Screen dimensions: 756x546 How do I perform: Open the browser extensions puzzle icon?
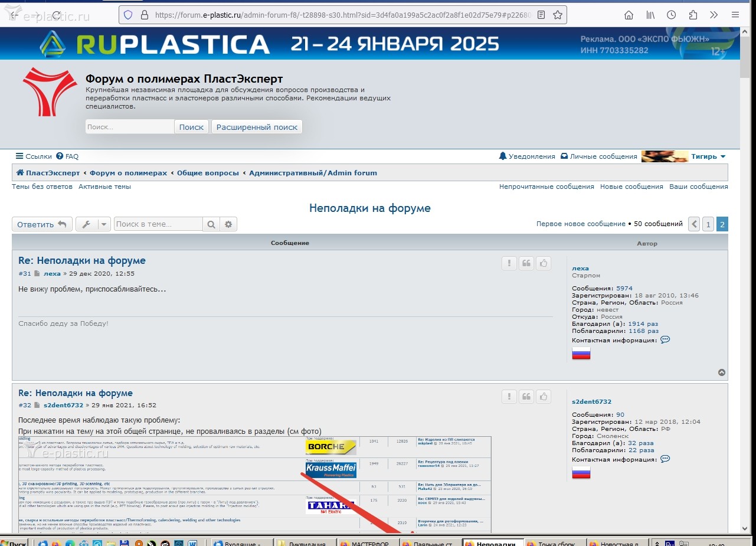point(693,15)
